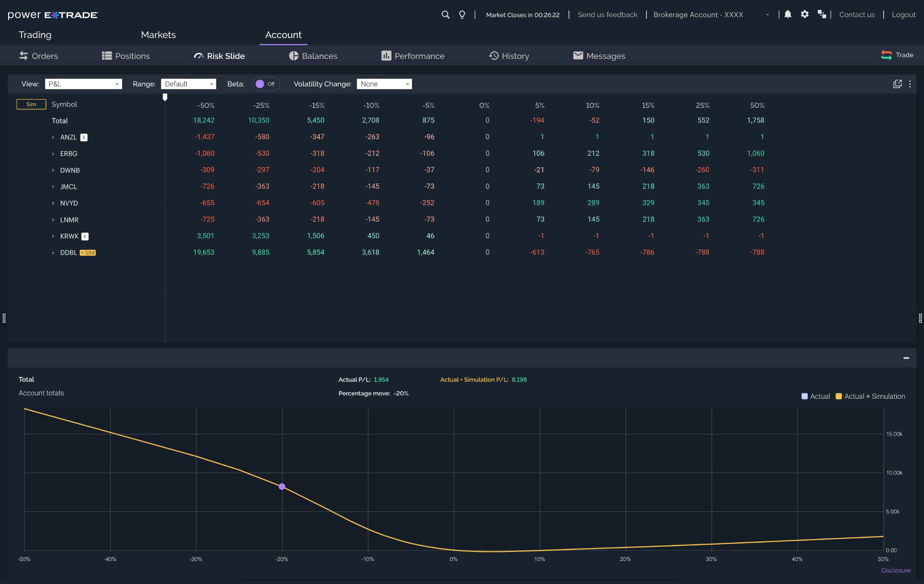Open settings gear icon
Viewport: 924px width, 584px height.
point(805,14)
